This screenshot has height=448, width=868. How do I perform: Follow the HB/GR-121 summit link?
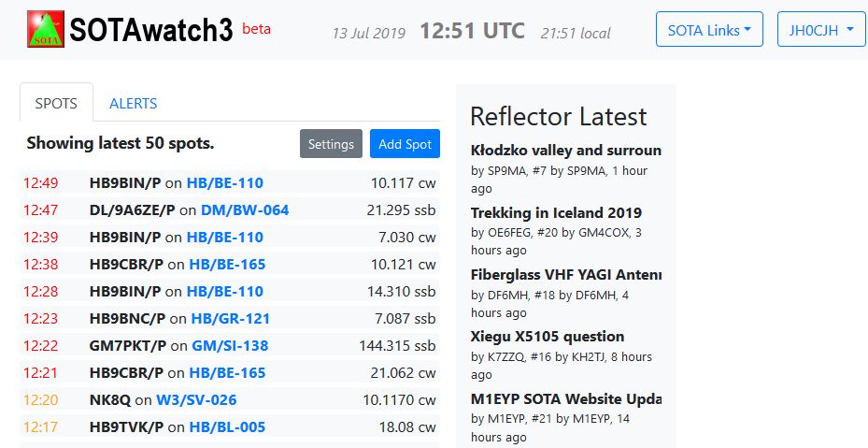[x=230, y=319]
